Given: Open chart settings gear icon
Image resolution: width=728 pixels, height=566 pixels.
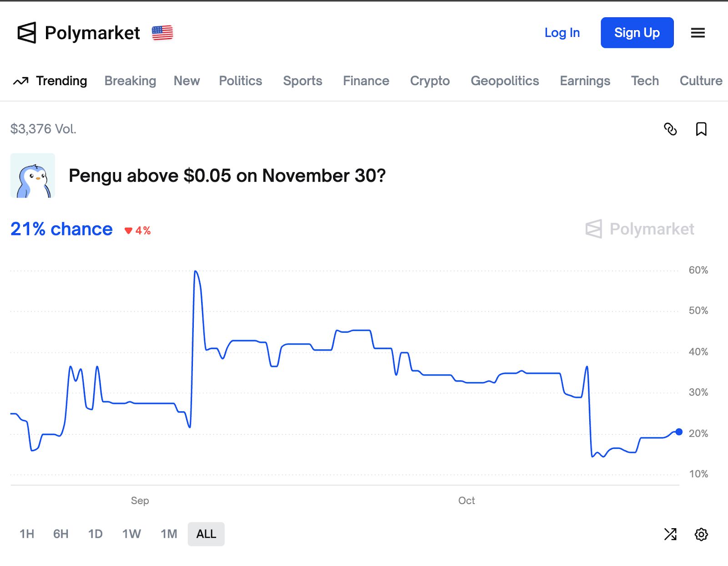Looking at the screenshot, I should tap(701, 534).
